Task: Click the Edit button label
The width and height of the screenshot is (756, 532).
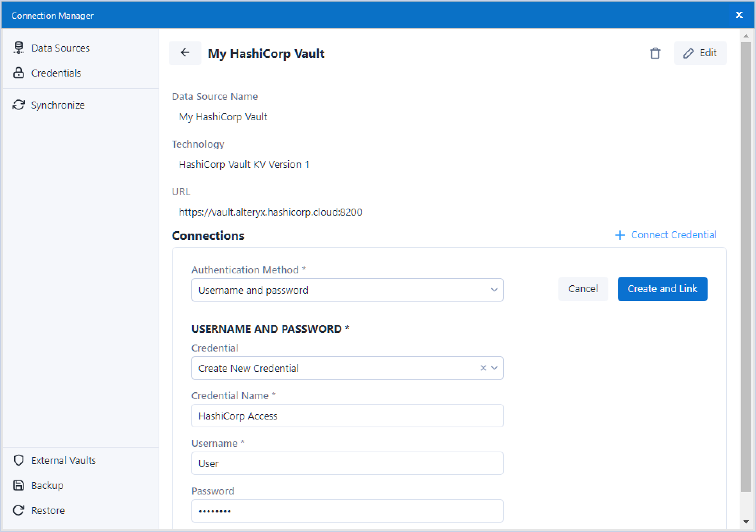Action: [708, 53]
